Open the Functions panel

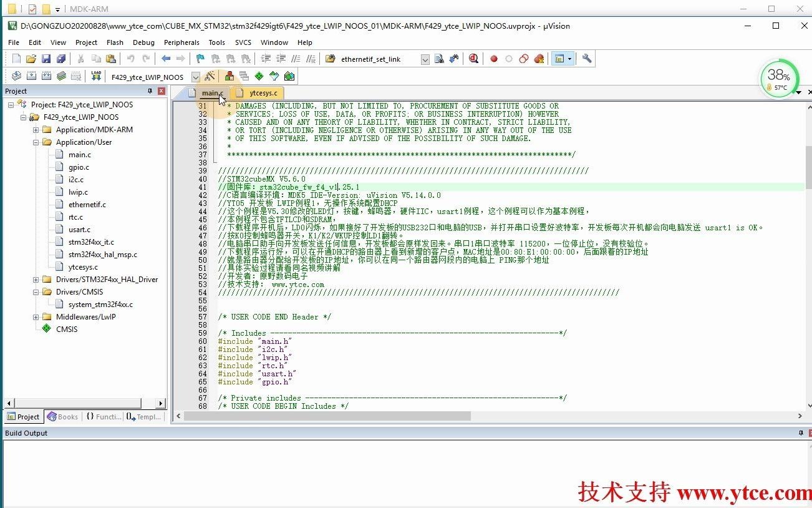(104, 416)
